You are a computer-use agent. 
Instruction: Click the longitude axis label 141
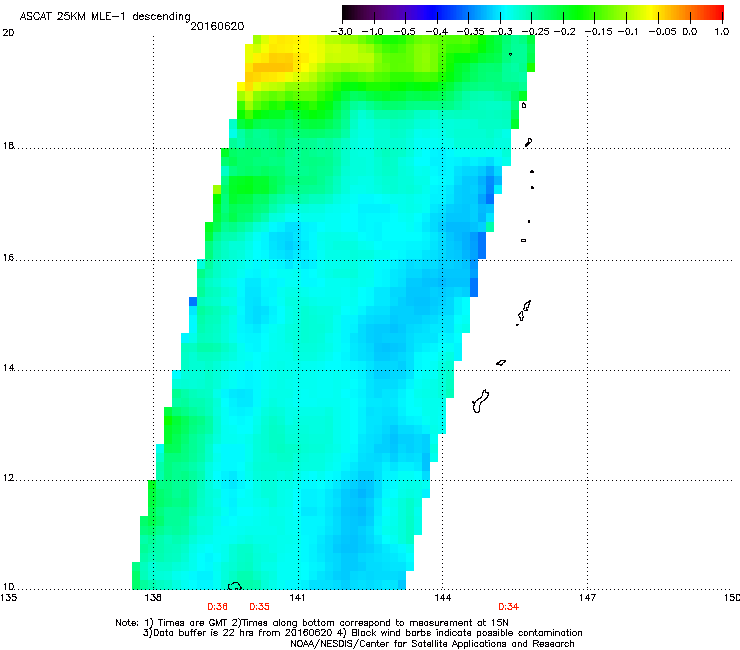tap(297, 598)
